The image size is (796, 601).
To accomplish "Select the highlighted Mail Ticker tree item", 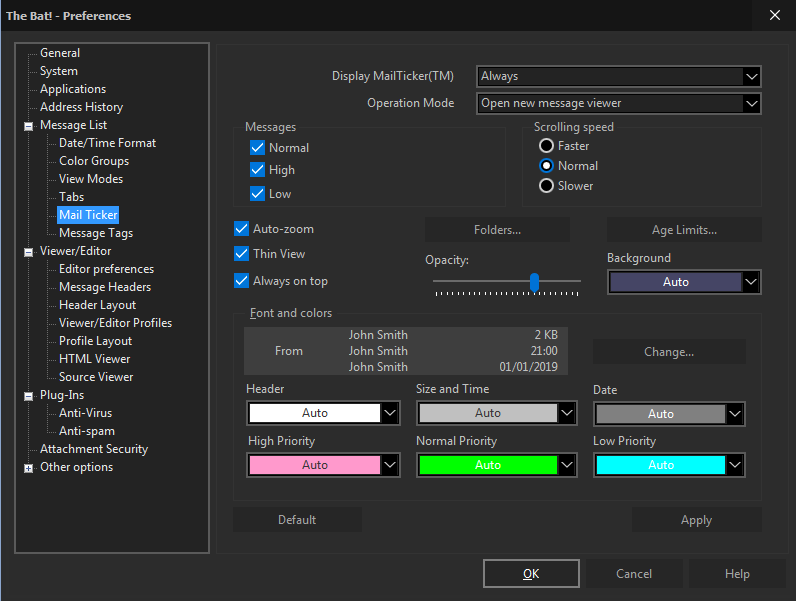I will pyautogui.click(x=88, y=215).
